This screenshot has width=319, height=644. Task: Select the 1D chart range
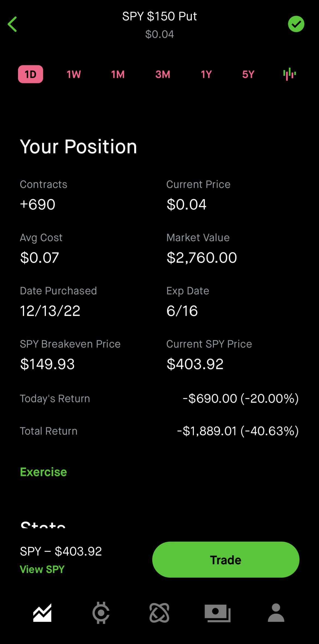coord(31,74)
